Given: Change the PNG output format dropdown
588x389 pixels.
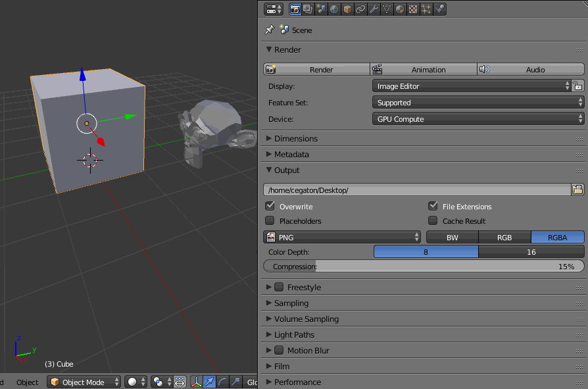Looking at the screenshot, I should pyautogui.click(x=342, y=237).
